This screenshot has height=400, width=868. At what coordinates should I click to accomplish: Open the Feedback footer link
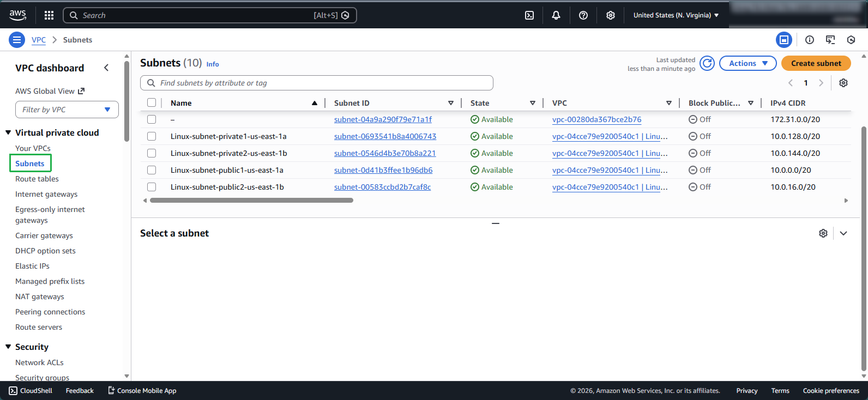coord(80,391)
